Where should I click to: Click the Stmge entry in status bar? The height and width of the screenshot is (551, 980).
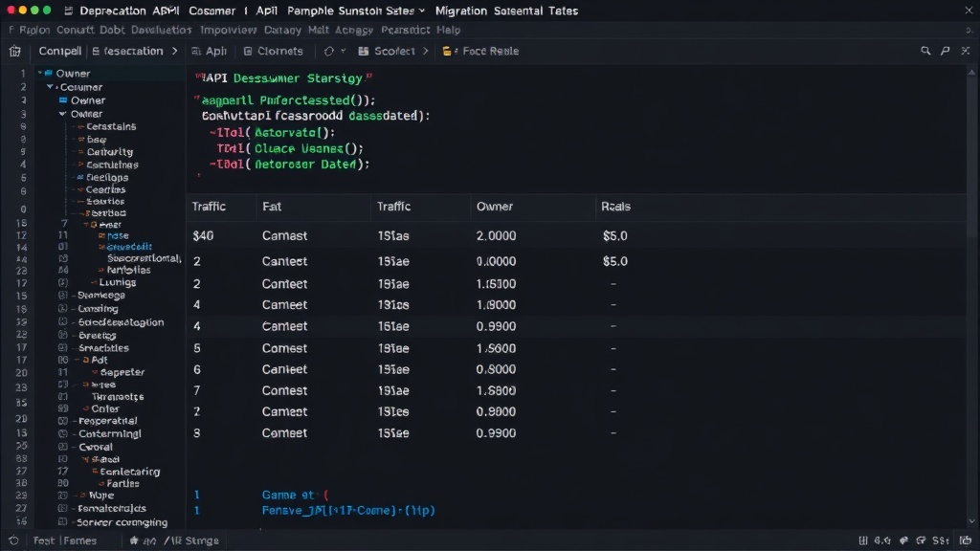[x=203, y=540]
